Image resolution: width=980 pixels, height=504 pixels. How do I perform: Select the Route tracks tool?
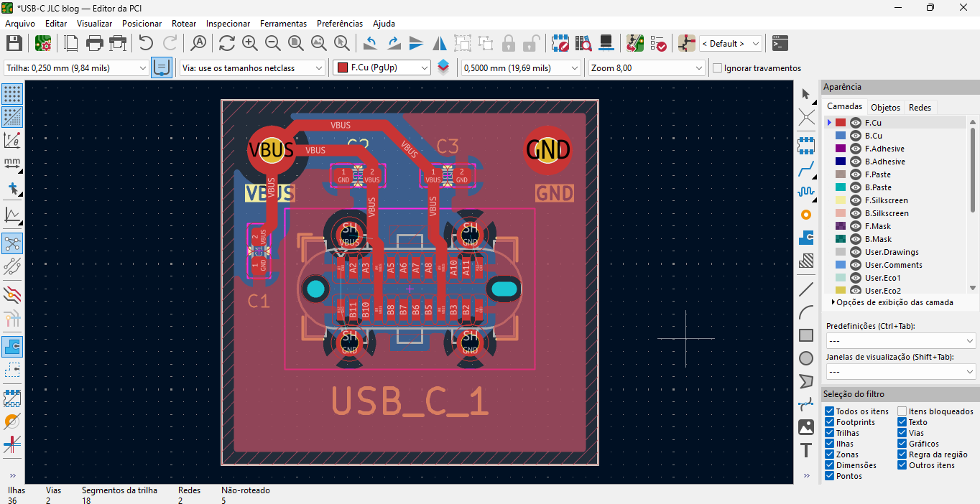pyautogui.click(x=806, y=169)
